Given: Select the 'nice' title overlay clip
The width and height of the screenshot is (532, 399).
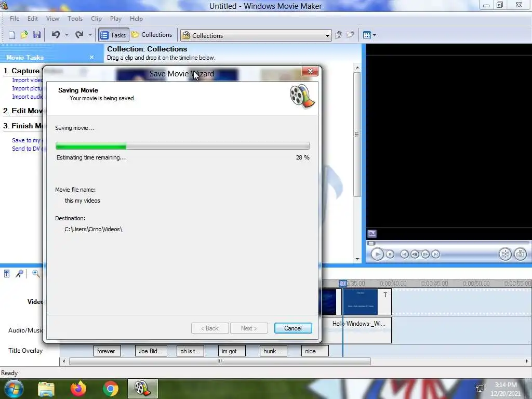Looking at the screenshot, I should coord(315,351).
